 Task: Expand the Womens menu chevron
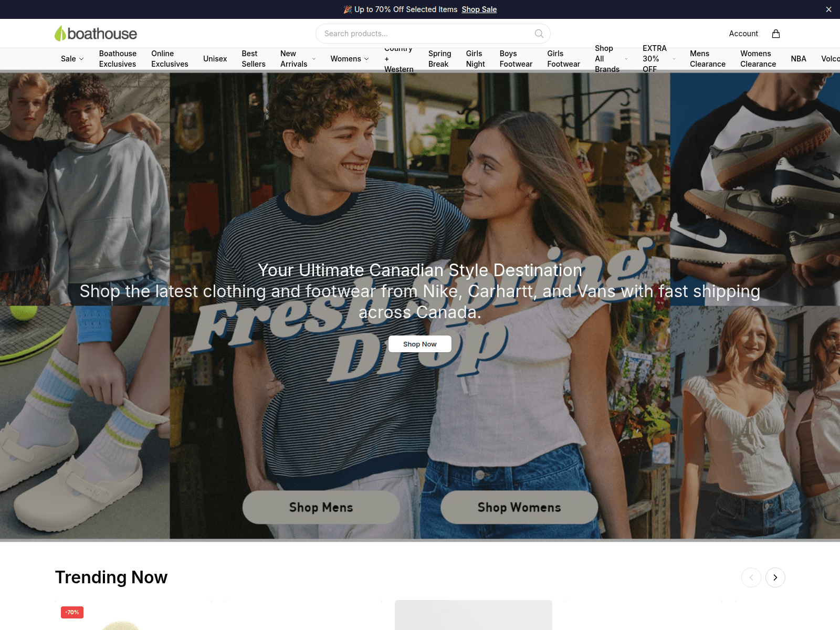click(366, 59)
